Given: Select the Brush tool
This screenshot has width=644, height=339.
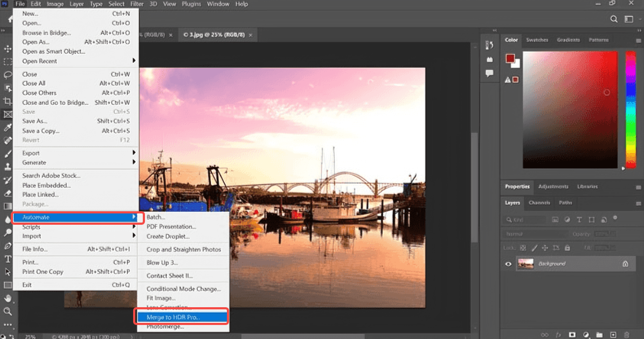Looking at the screenshot, I should tap(8, 154).
